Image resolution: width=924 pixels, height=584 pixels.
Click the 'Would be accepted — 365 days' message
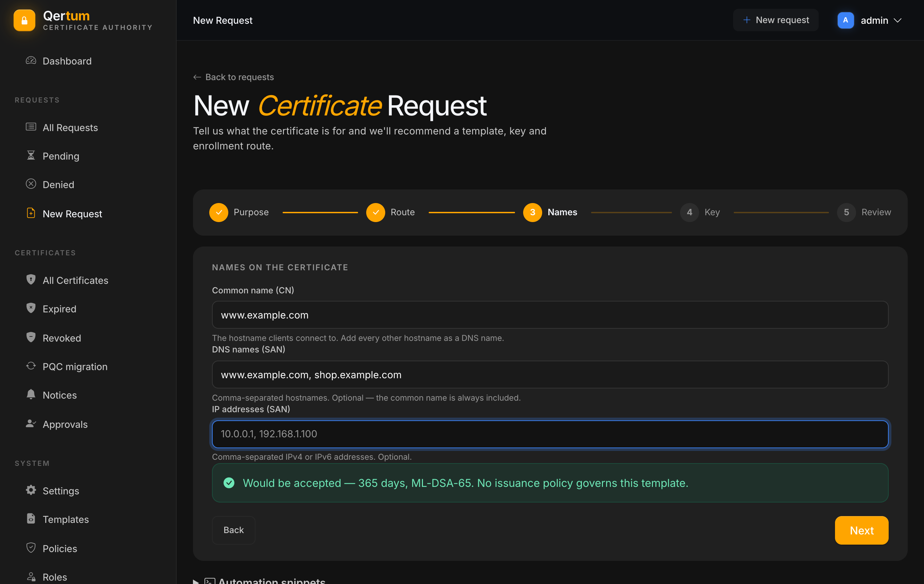click(x=465, y=483)
